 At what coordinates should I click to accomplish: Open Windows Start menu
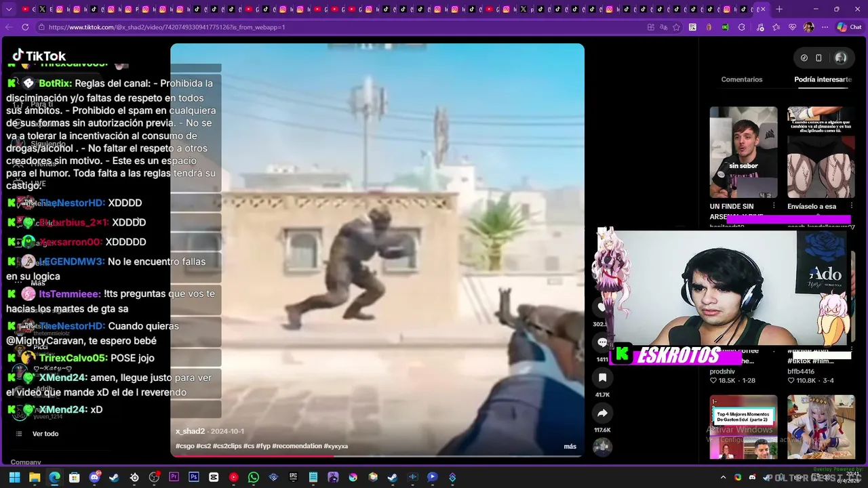14,477
